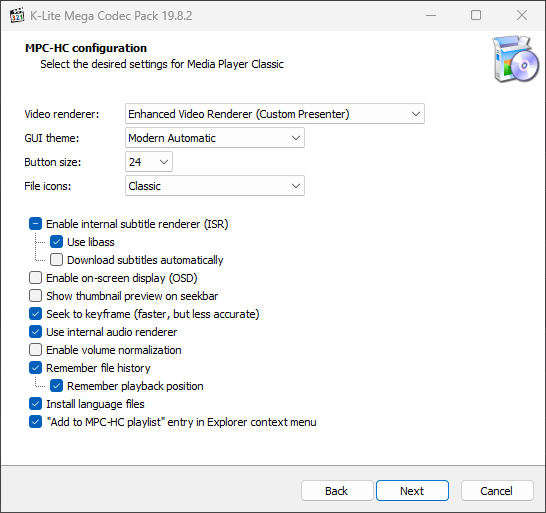Toggle Enable internal subtitle renderer (ISR)
The height and width of the screenshot is (513, 546).
36,224
